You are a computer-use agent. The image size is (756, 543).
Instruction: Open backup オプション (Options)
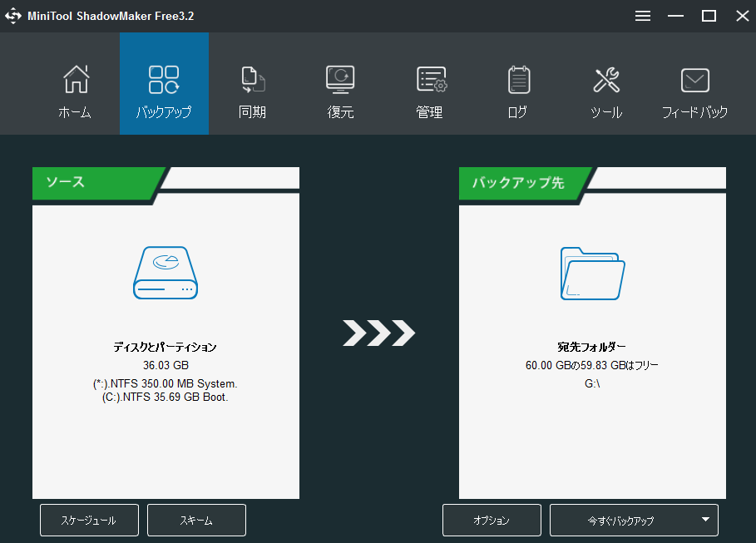492,520
